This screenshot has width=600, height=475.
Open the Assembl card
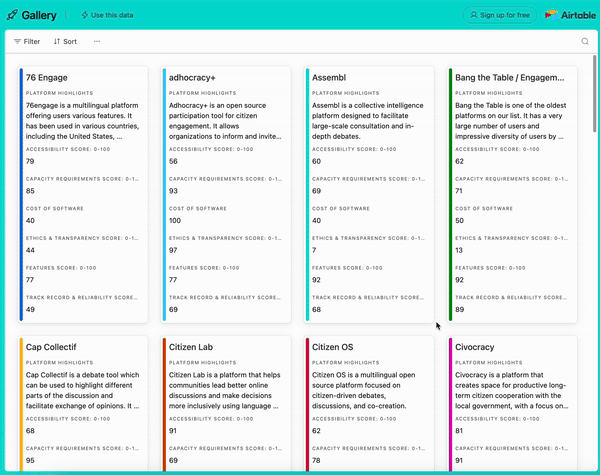click(369, 194)
